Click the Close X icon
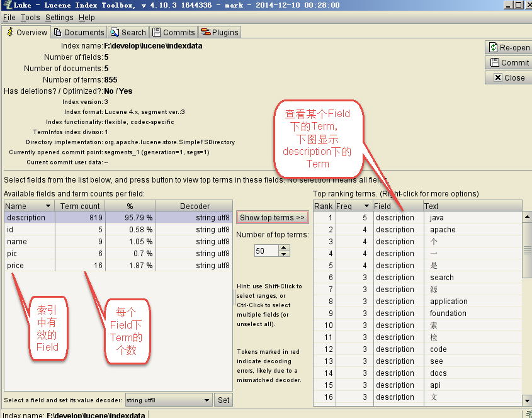The image size is (532, 418). 498,77
